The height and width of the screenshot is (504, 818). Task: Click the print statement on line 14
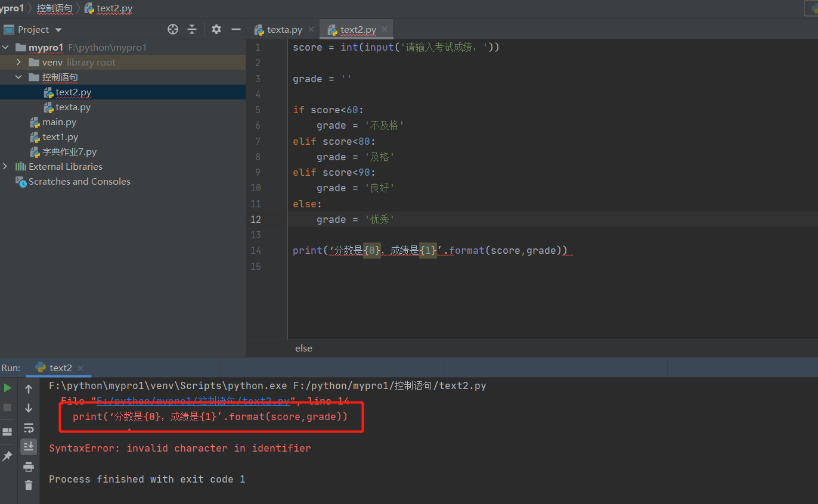(x=430, y=250)
